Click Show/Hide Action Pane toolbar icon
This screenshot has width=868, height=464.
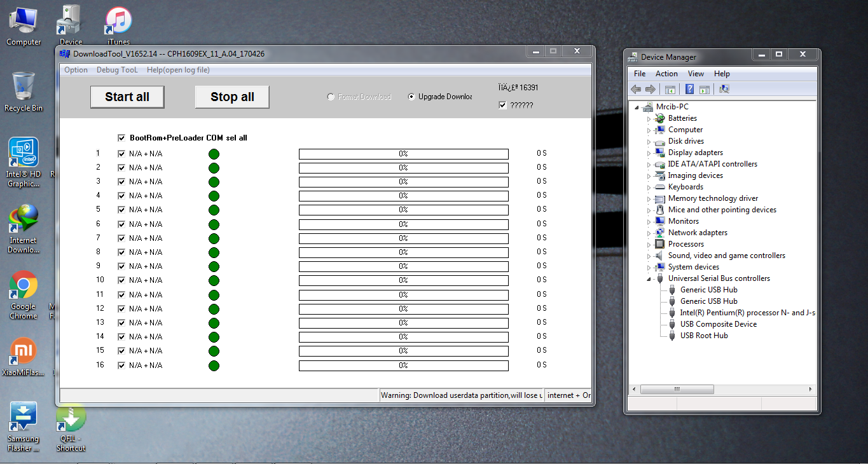705,90
